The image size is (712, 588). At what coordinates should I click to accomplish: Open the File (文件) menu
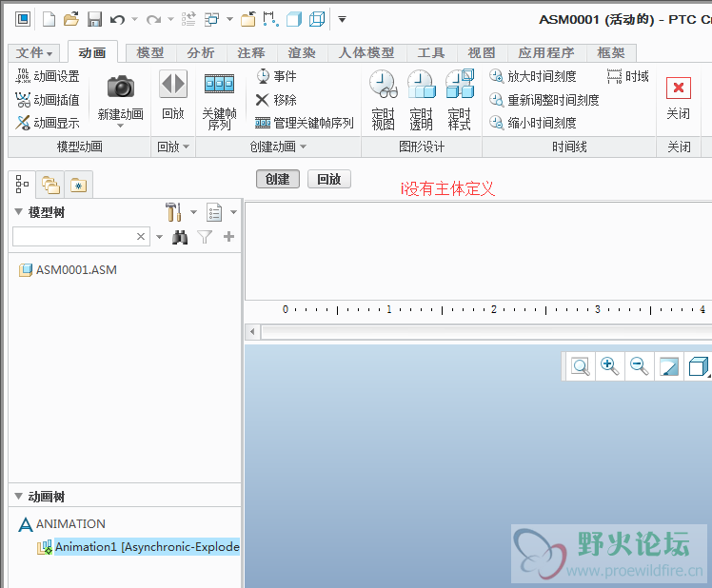point(34,52)
